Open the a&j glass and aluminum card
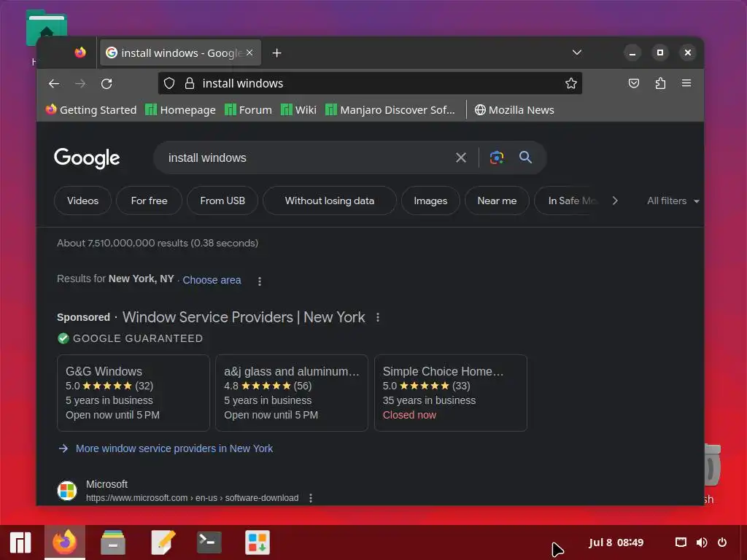 [x=292, y=393]
